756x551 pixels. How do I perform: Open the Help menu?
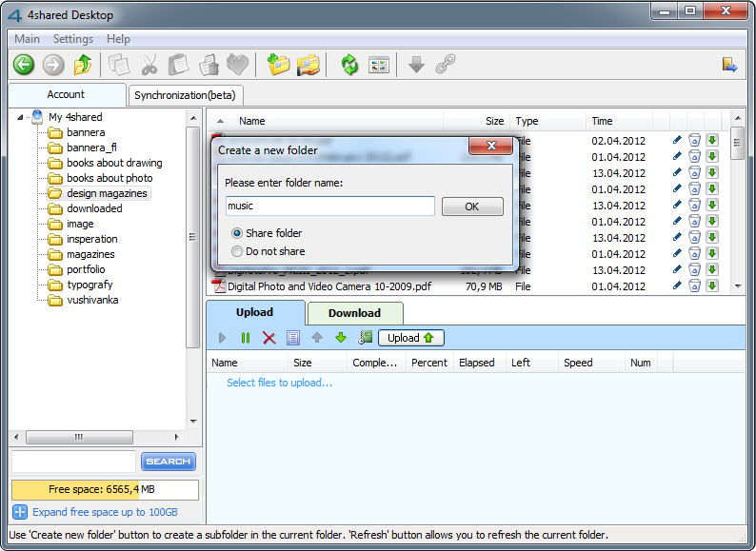coord(118,39)
